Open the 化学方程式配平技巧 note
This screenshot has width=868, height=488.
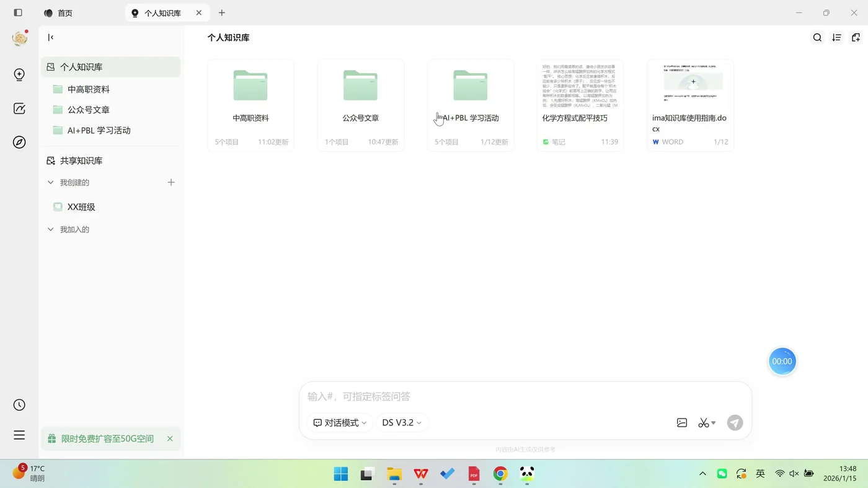pyautogui.click(x=580, y=105)
